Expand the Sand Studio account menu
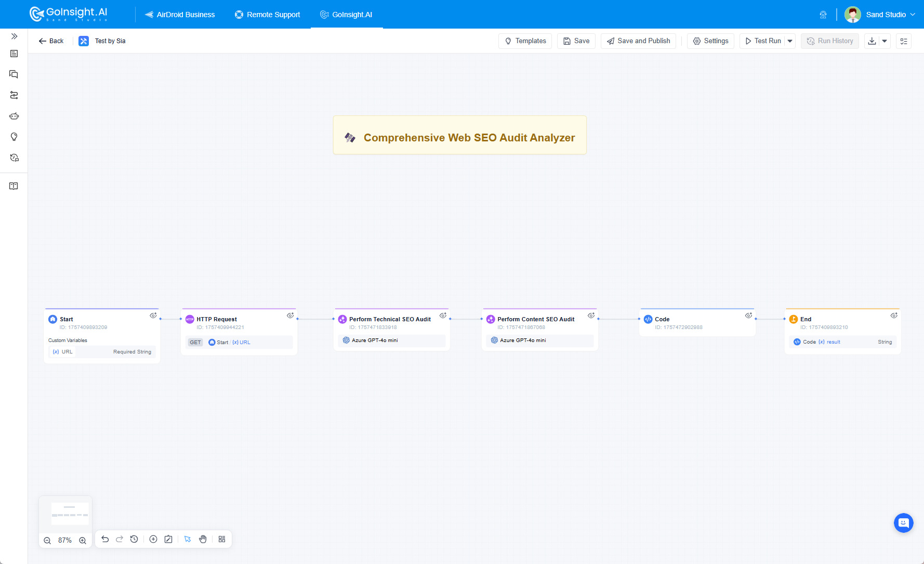The height and width of the screenshot is (564, 924). (x=913, y=15)
